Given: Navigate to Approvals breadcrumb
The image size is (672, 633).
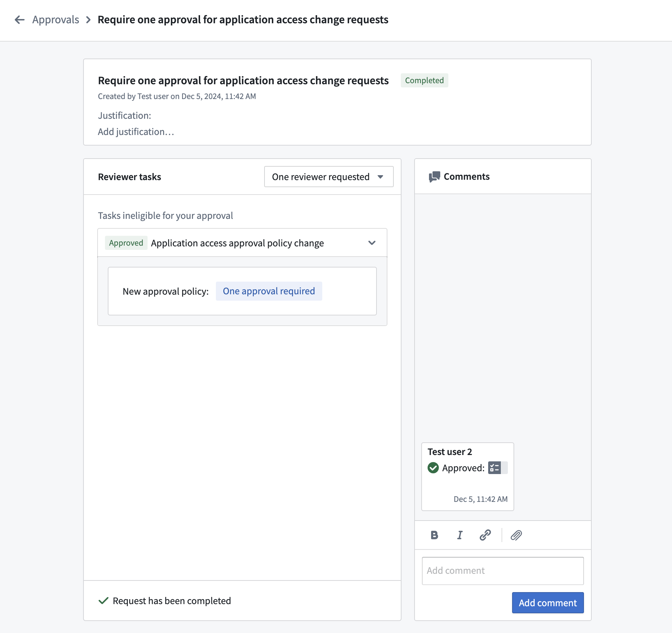Looking at the screenshot, I should 56,20.
